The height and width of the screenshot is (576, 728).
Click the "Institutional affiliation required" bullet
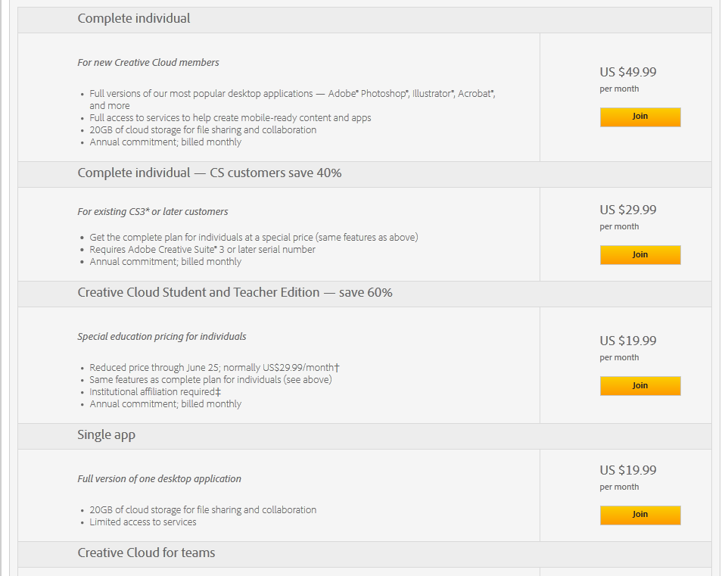point(155,392)
